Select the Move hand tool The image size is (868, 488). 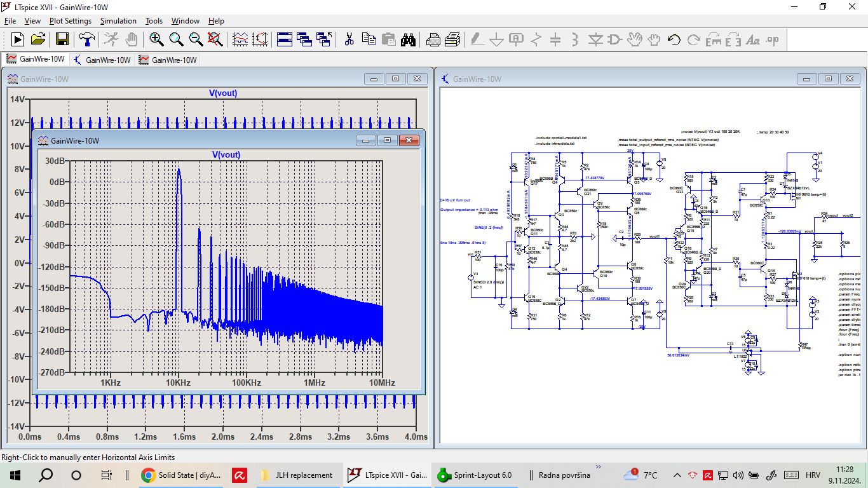point(634,39)
